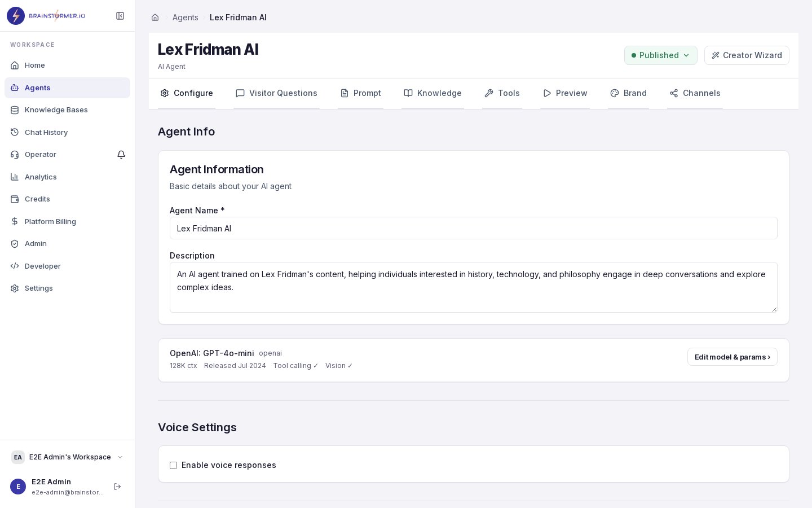Viewport: 812px width, 508px height.
Task: Open the Brand tab
Action: click(628, 93)
